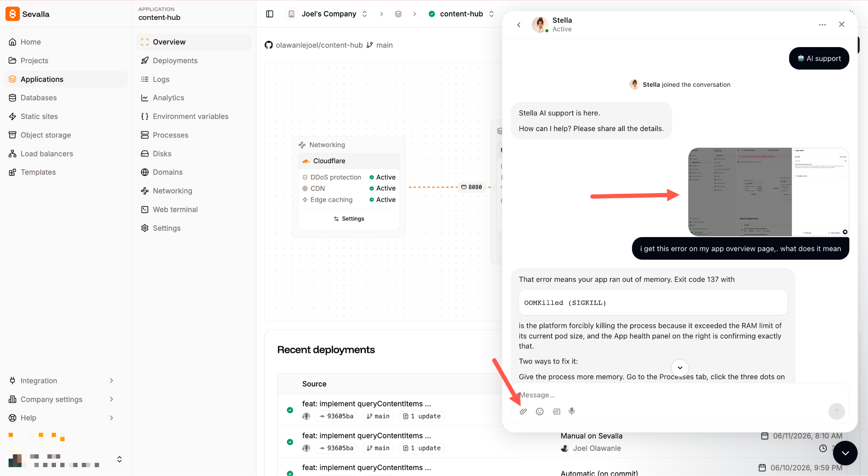Viewport: 868px width, 476px height.
Task: Click the scroll-to-bottom arrow in chat
Action: point(680,367)
